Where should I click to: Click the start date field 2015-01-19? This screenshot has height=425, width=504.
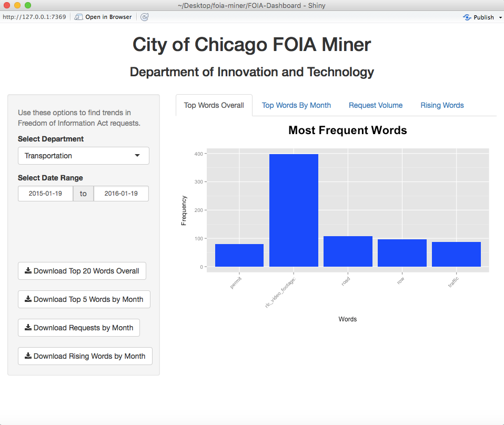45,194
